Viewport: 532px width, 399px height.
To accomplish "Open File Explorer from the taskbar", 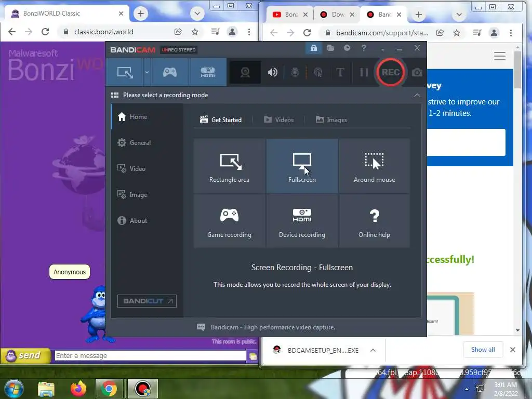I will click(46, 389).
